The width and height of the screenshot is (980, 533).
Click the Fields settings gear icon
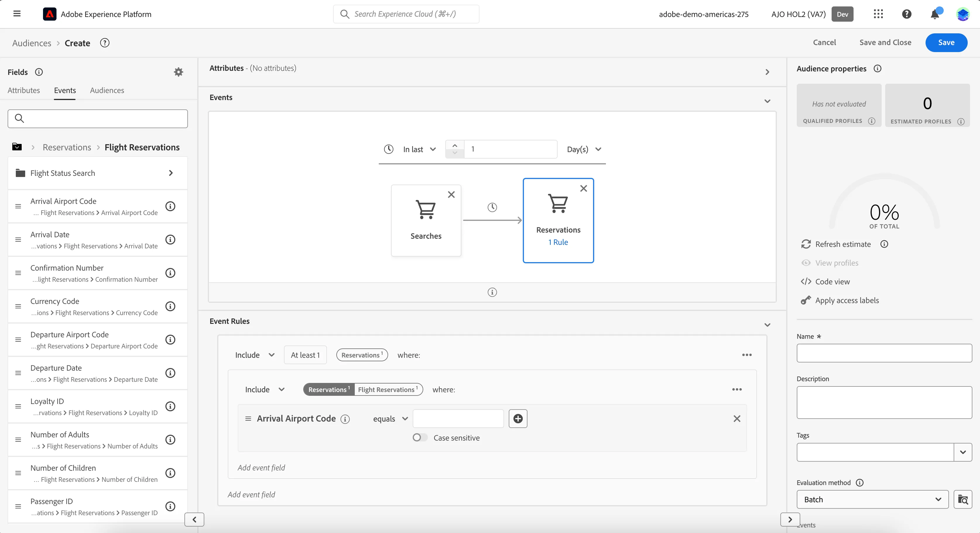coord(179,72)
